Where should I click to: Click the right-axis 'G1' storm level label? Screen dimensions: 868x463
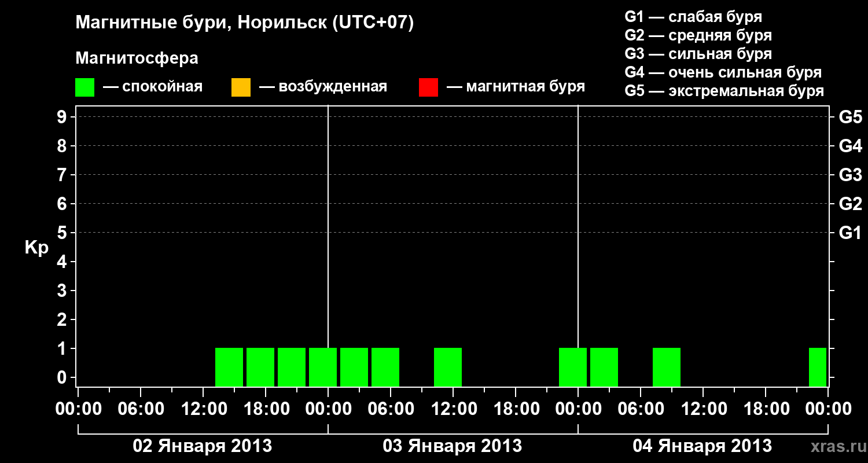pyautogui.click(x=850, y=233)
